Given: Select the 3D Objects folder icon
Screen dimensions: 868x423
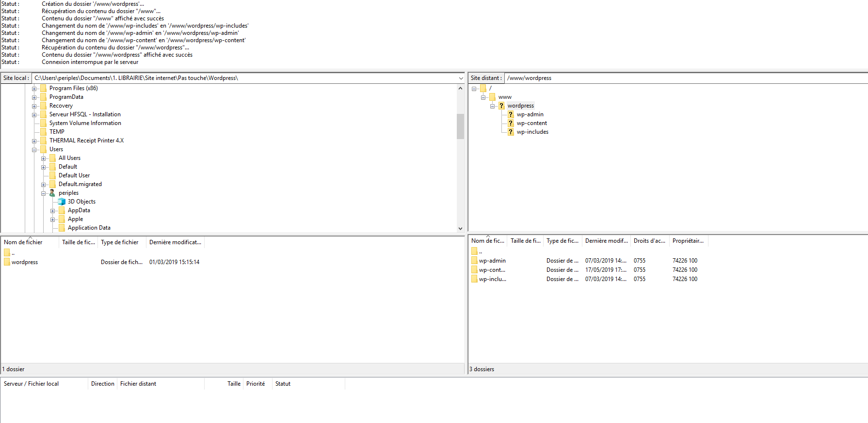Looking at the screenshot, I should (x=62, y=202).
